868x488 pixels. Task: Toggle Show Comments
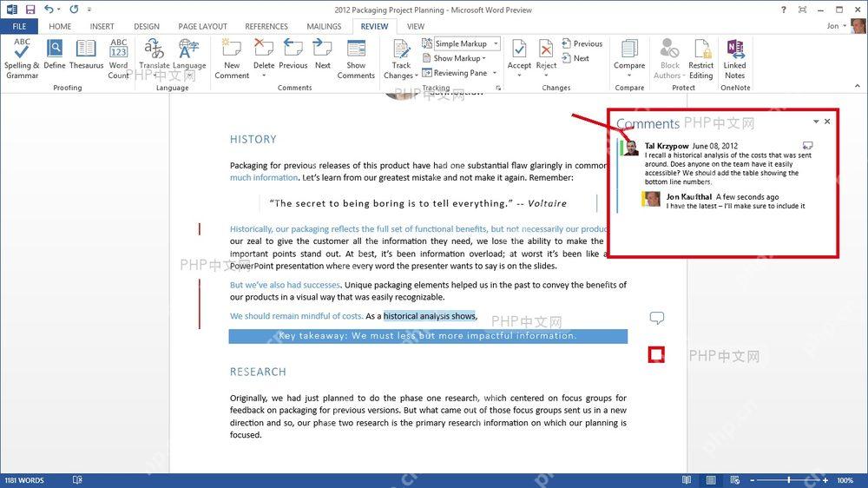click(x=356, y=59)
